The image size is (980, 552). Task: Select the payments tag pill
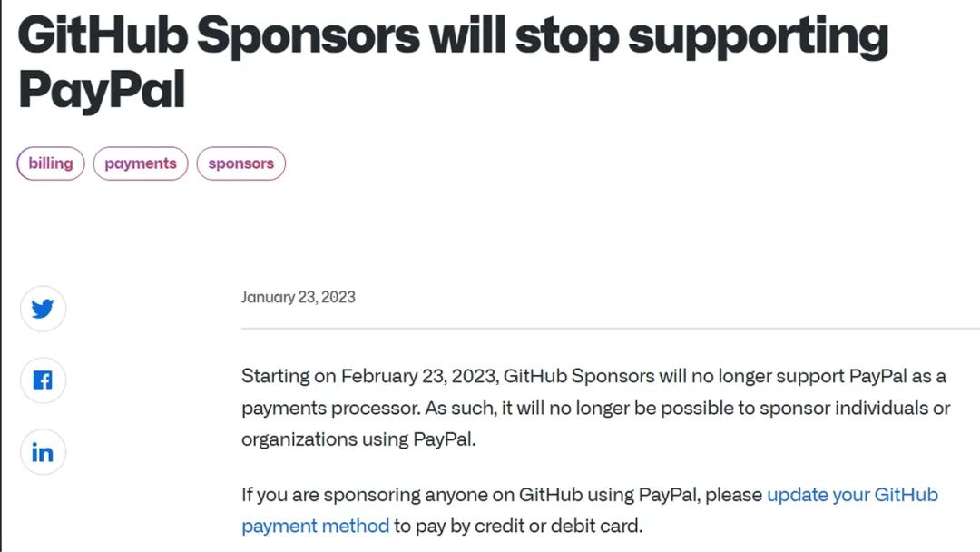(x=141, y=163)
